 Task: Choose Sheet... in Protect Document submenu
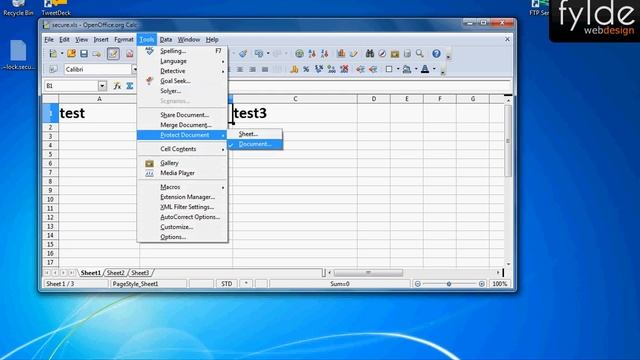255,134
